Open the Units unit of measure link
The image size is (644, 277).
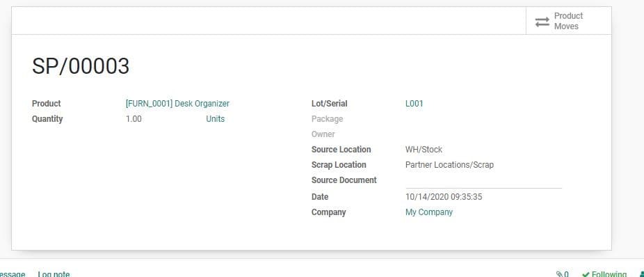[x=215, y=119]
